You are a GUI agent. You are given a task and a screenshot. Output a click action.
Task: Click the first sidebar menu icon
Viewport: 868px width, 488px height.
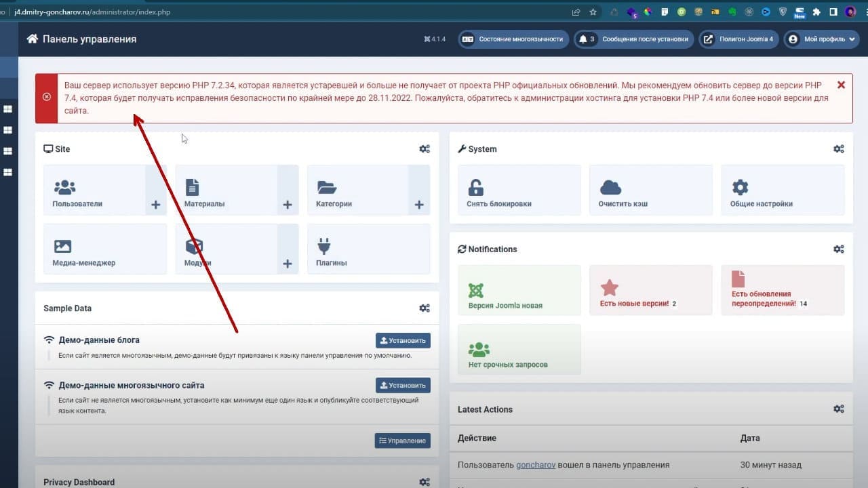pos(8,109)
